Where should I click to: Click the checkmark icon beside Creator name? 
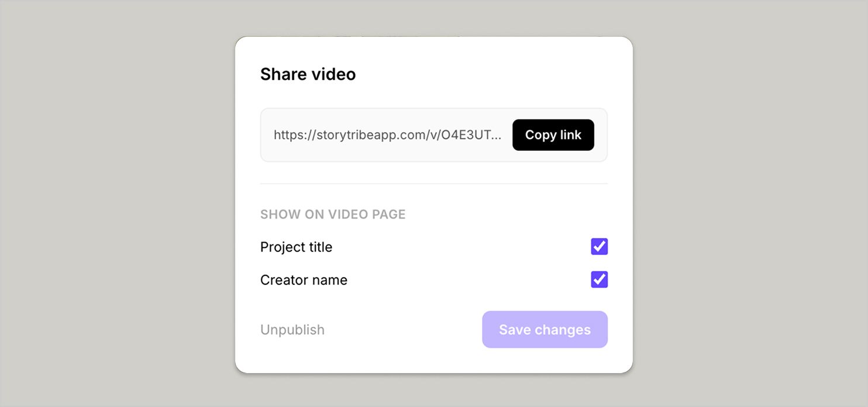coord(598,280)
